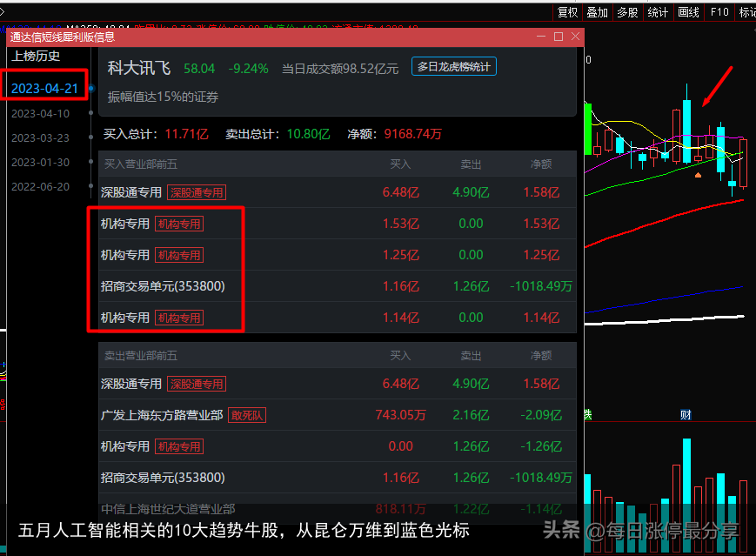The image size is (756, 556).
Task: Click the 敢死队 tag
Action: pos(247,415)
